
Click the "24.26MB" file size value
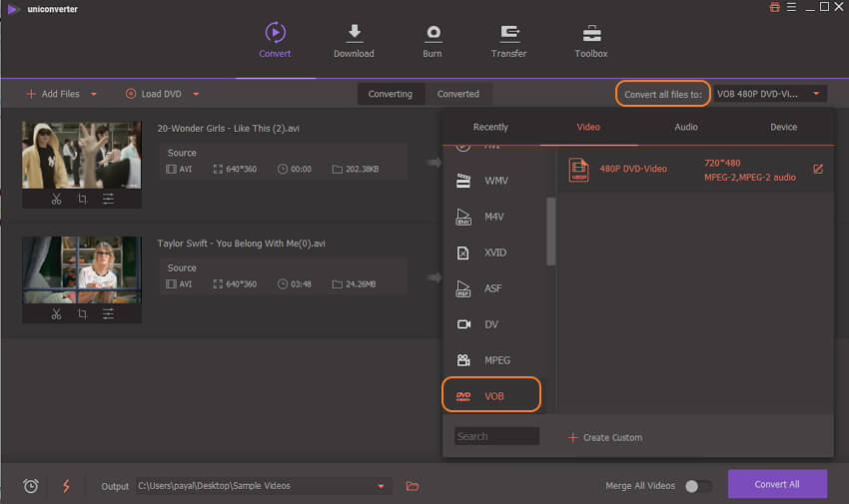coord(360,283)
